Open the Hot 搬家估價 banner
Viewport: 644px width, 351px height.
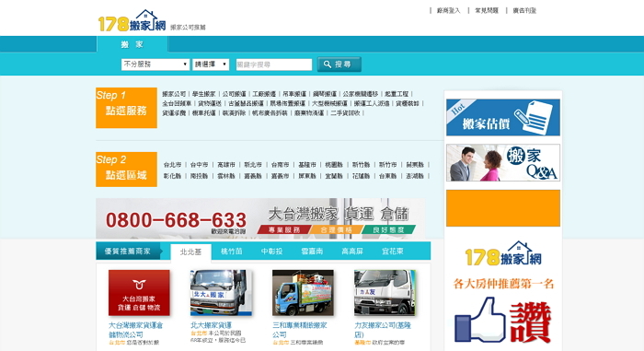(x=502, y=117)
